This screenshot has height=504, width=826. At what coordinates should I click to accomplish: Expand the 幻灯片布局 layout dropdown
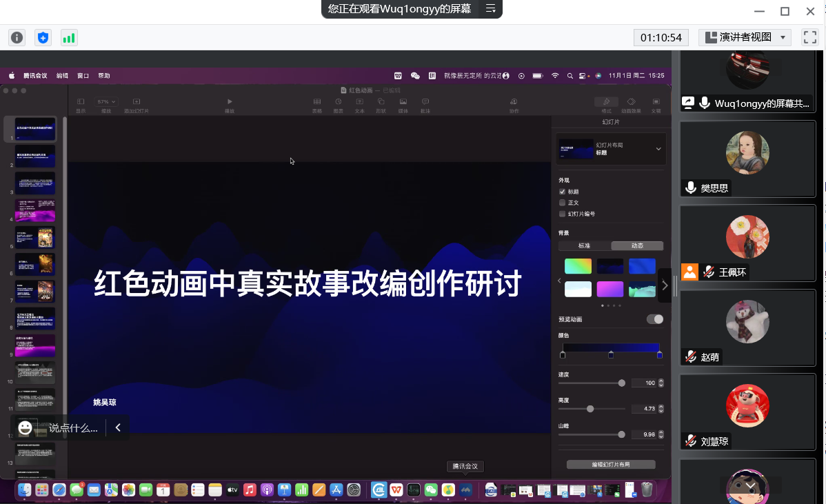click(x=658, y=149)
